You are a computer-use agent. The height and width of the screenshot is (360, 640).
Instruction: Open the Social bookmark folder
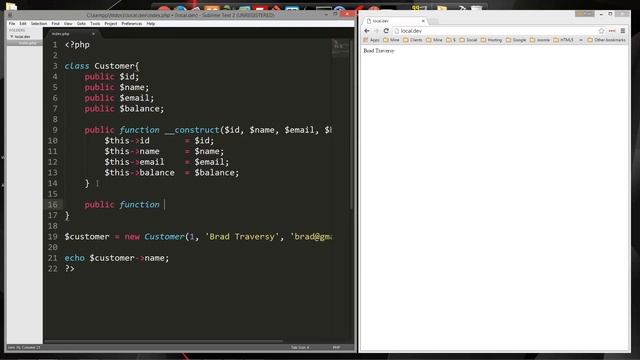[x=468, y=40]
